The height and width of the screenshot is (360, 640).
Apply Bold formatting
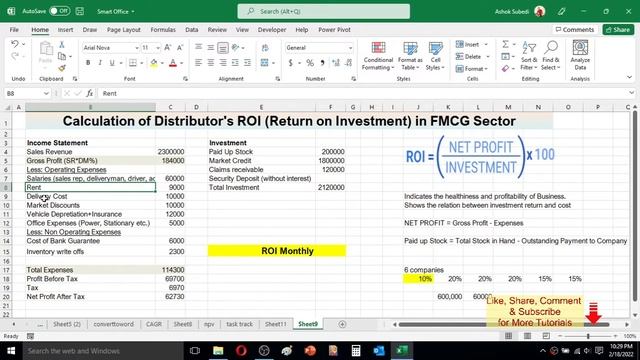pos(88,63)
